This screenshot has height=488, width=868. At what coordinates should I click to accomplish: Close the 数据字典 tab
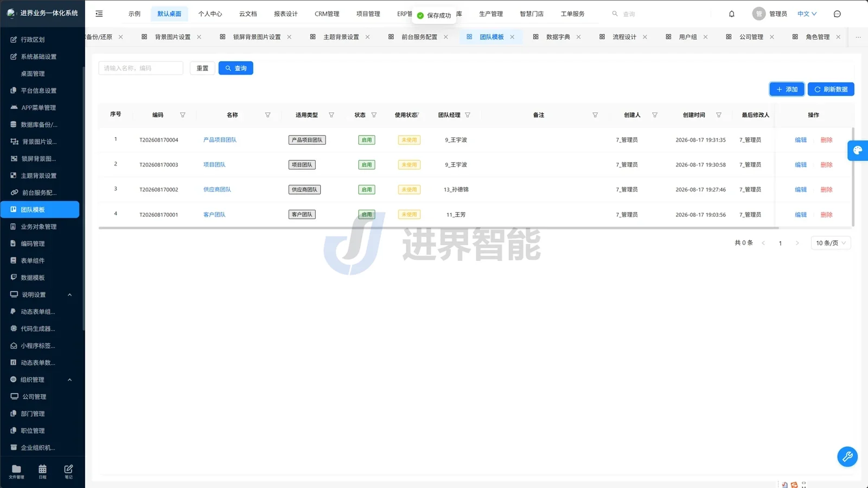(578, 37)
